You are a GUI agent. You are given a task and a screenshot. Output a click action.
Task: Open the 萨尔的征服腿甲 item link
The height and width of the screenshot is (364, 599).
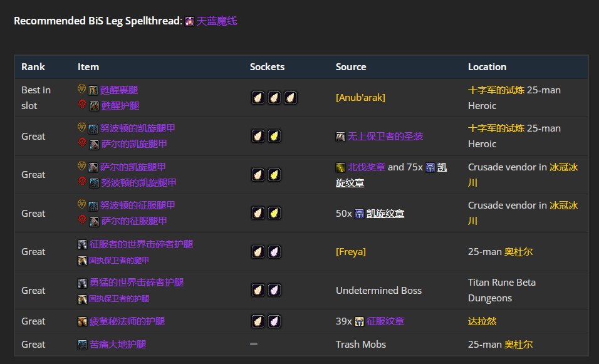click(x=134, y=221)
